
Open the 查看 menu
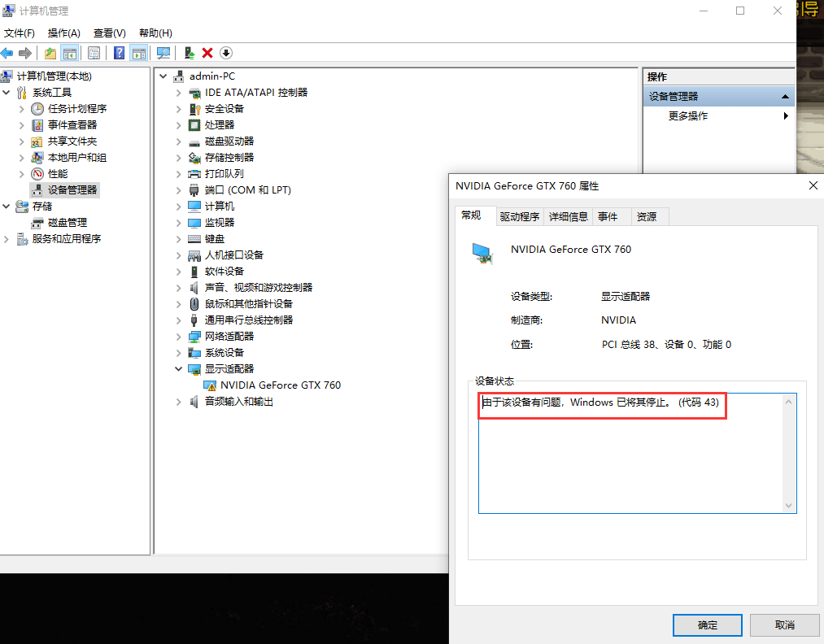coord(110,33)
